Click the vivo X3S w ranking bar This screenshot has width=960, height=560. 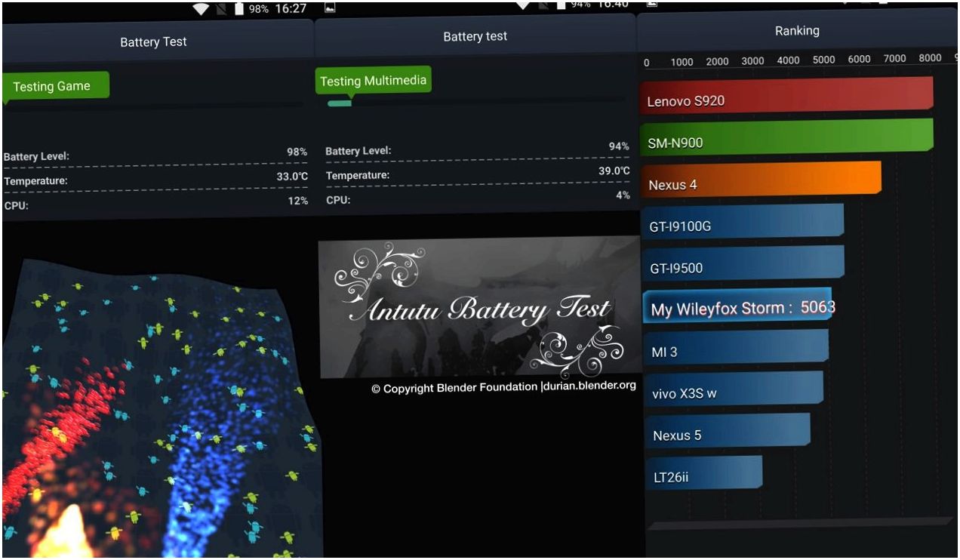tap(734, 389)
